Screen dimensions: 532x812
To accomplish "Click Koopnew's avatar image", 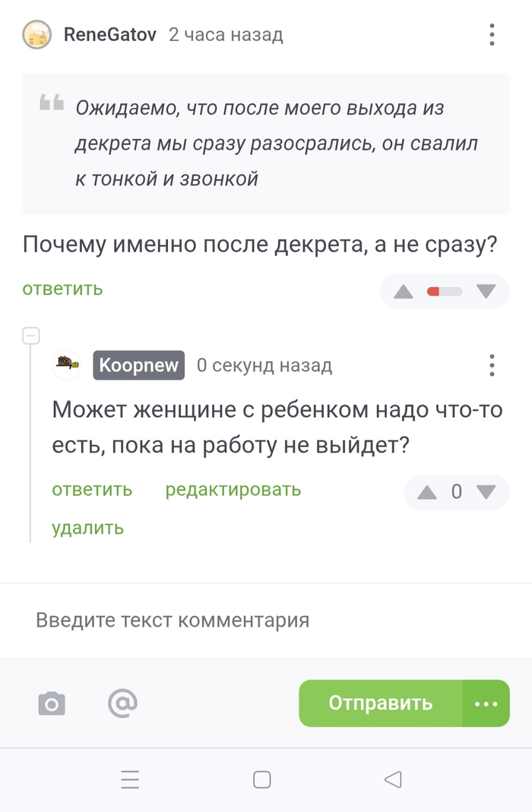I will pyautogui.click(x=67, y=365).
